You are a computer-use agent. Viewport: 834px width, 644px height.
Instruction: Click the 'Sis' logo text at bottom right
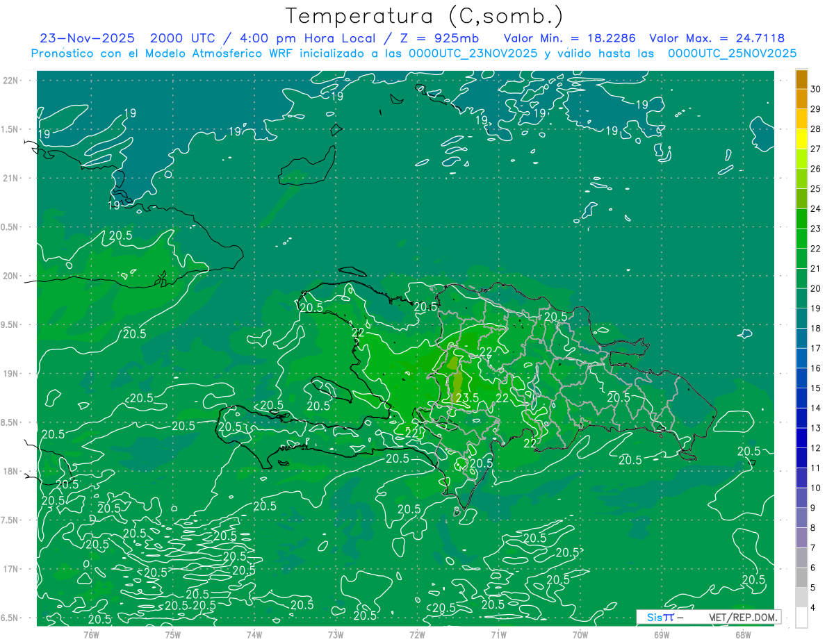point(653,617)
